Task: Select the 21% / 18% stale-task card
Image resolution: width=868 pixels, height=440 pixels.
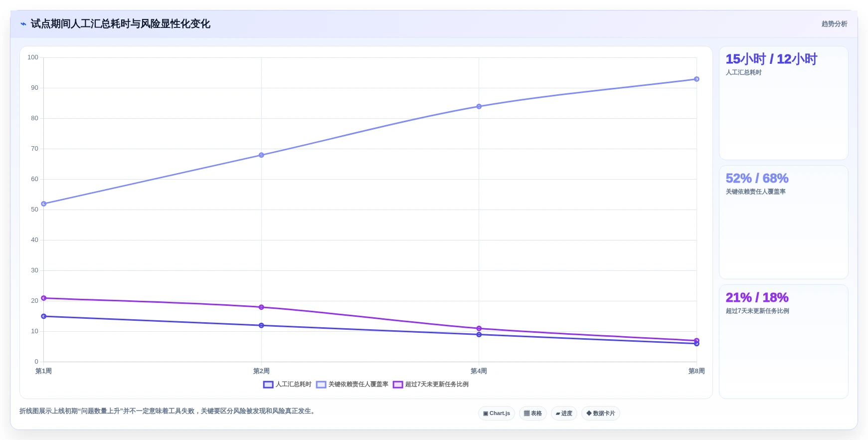Action: point(784,342)
